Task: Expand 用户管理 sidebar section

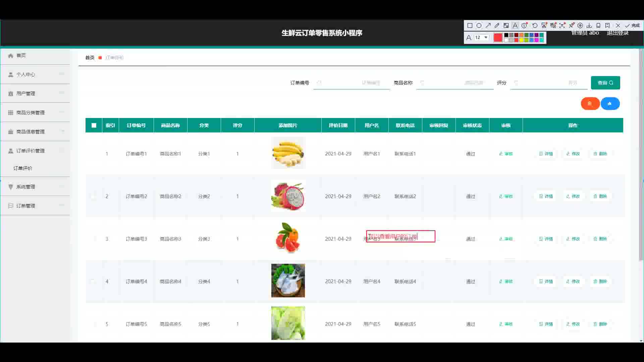Action: (35, 94)
